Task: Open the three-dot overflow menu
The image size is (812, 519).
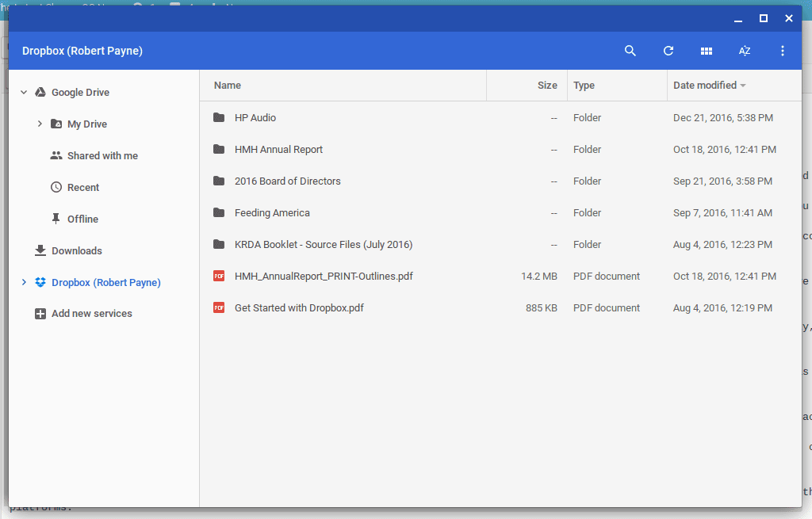Action: point(782,50)
